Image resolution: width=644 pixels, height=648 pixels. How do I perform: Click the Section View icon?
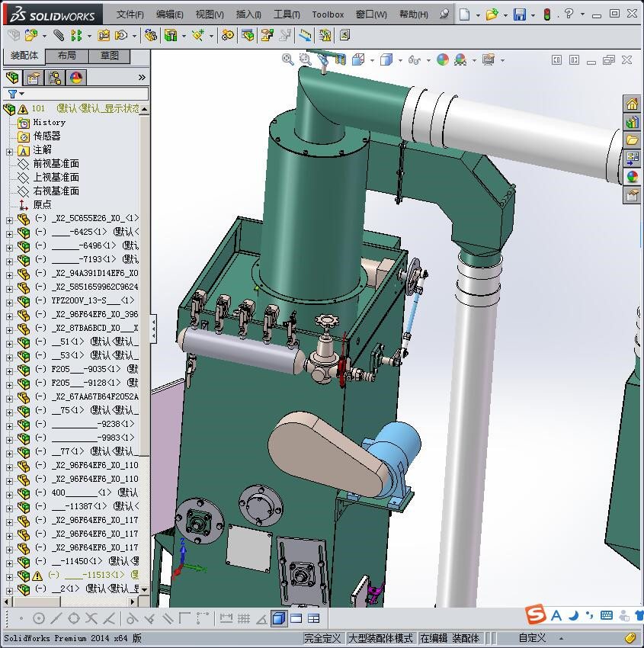coord(339,59)
